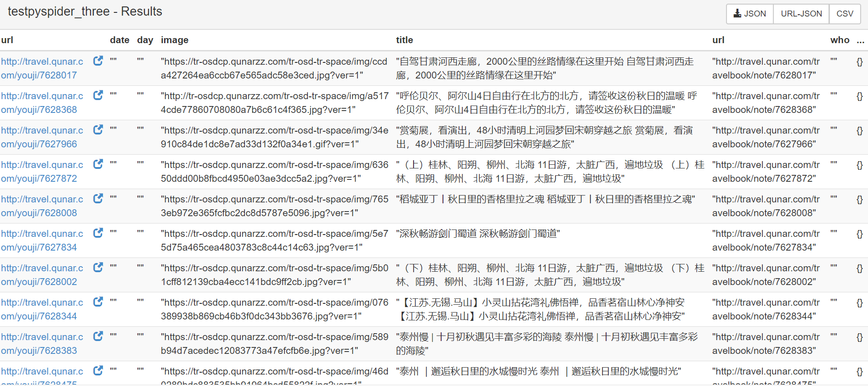Click the 'title' column header

[404, 40]
